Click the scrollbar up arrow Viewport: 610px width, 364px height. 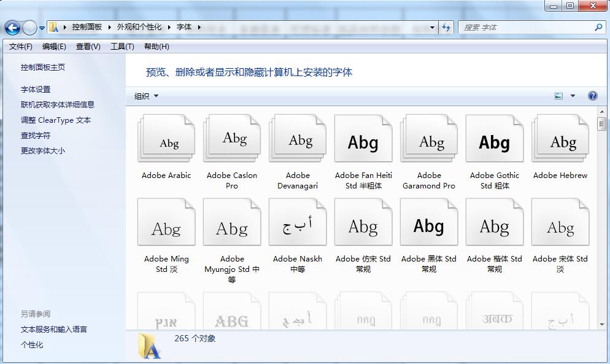click(602, 112)
